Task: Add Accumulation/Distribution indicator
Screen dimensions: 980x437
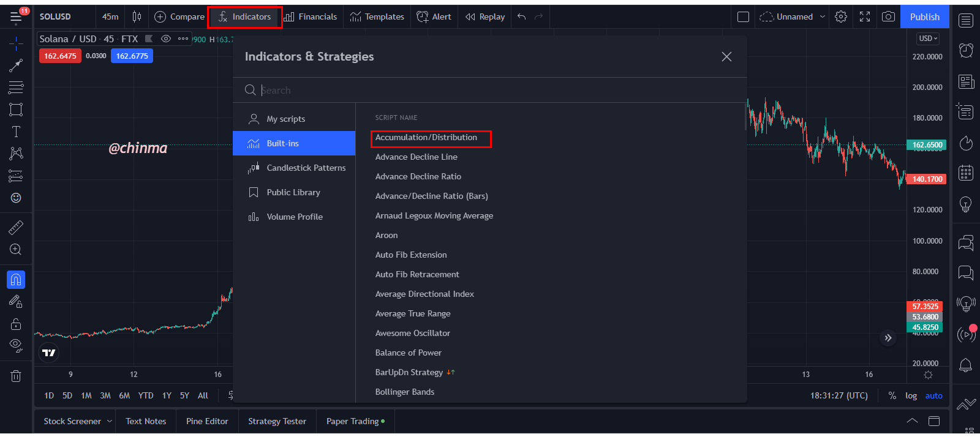Action: click(x=426, y=137)
